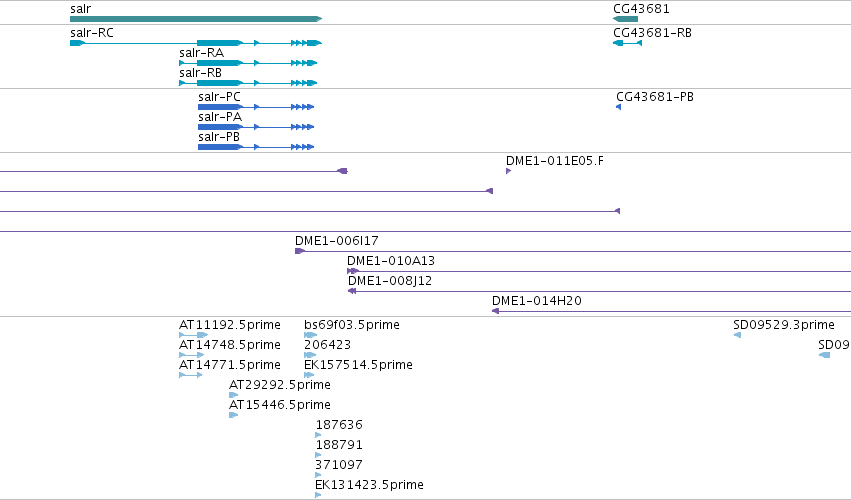The width and height of the screenshot is (851, 500).
Task: Click the DME1-006I17 label
Action: tap(336, 240)
